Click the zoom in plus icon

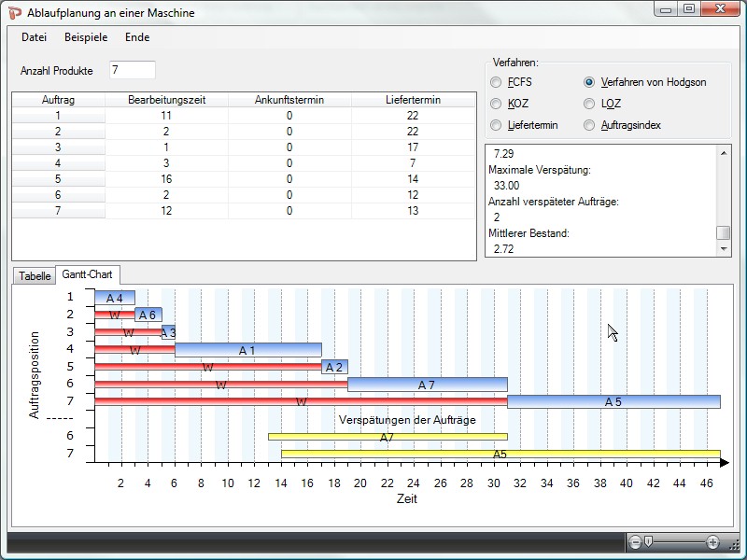[713, 542]
